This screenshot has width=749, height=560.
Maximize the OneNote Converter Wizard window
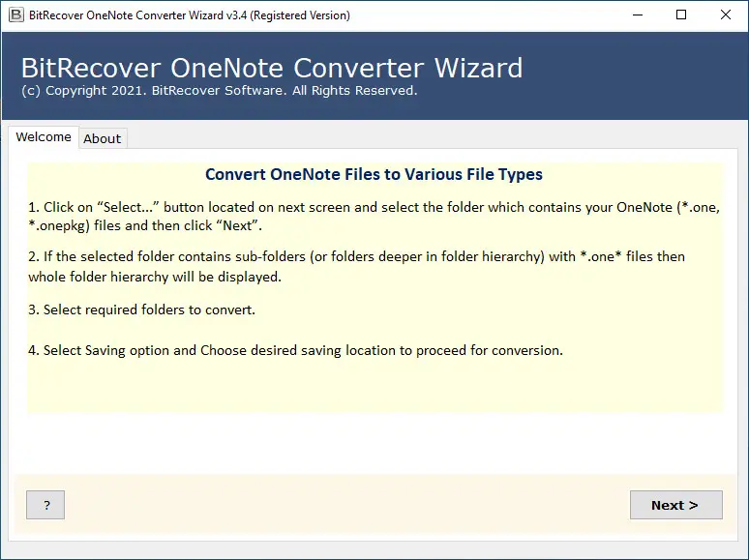click(x=681, y=15)
